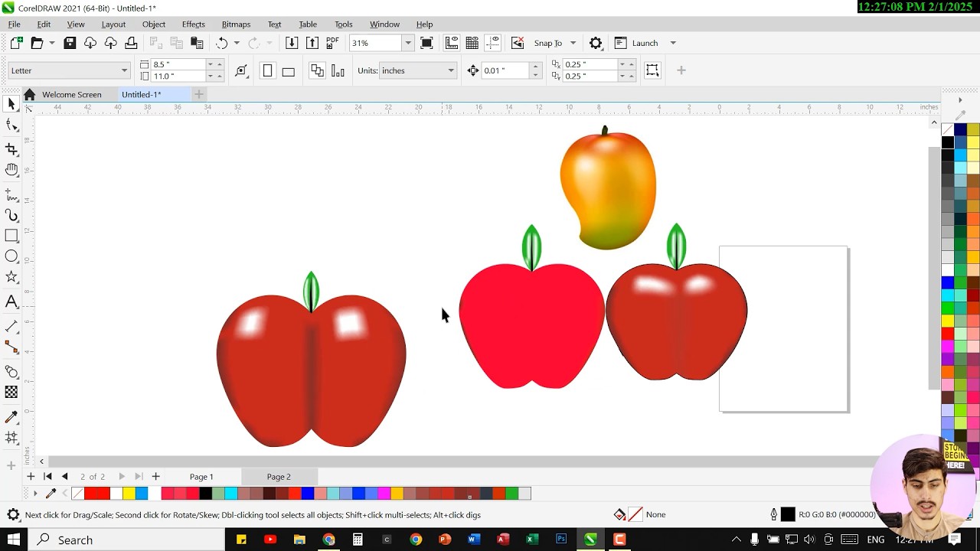
Task: Toggle Show rulers button
Action: tap(452, 43)
